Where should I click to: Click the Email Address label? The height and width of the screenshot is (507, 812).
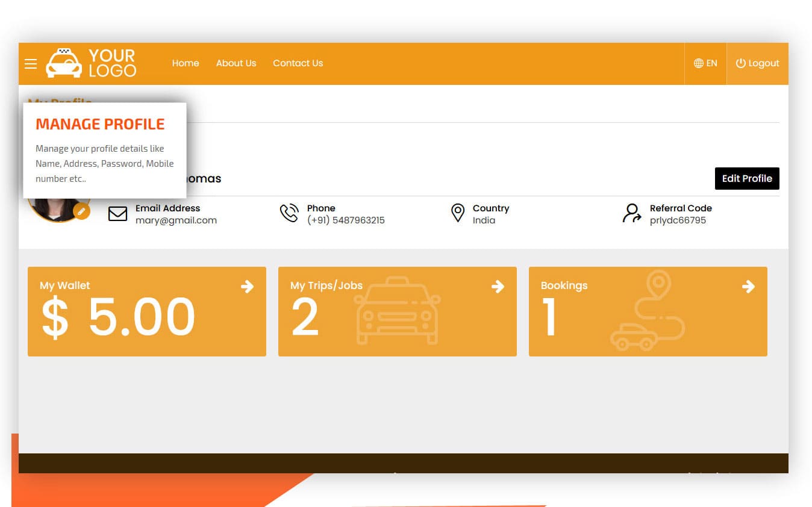click(x=167, y=208)
